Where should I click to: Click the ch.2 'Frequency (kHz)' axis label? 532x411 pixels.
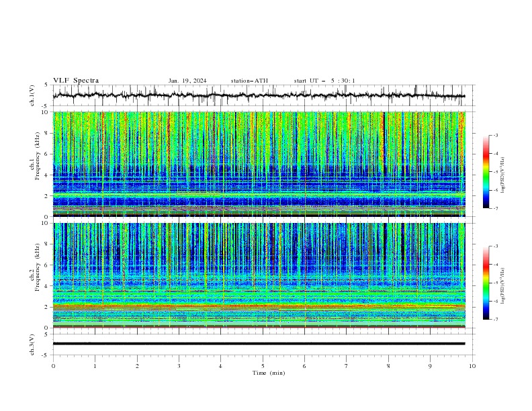(37, 267)
